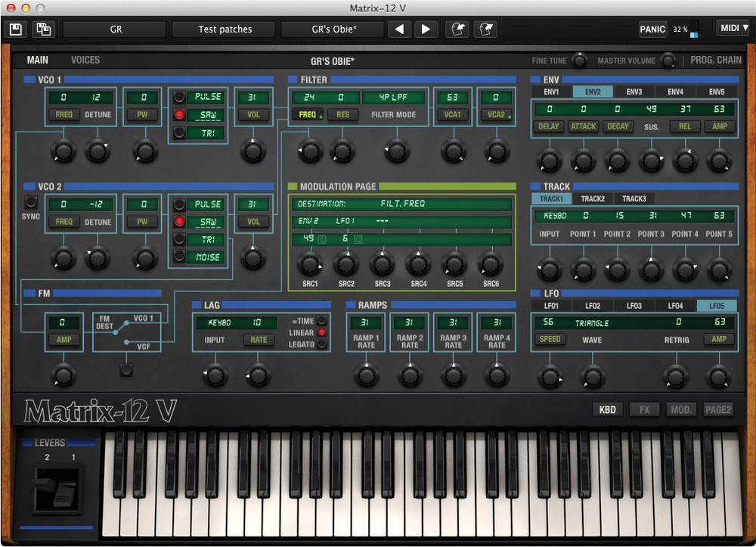Open the GR's Obie* preset list

[x=334, y=30]
